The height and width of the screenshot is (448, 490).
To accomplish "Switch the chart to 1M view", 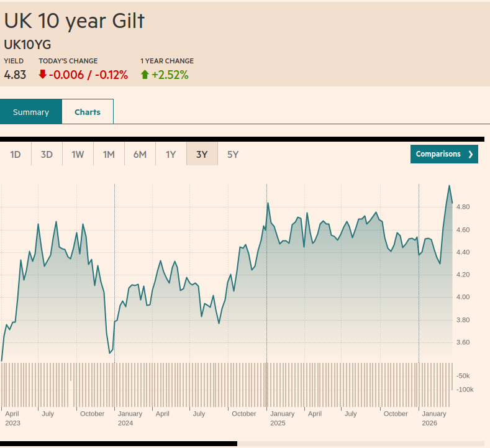I will coord(109,155).
